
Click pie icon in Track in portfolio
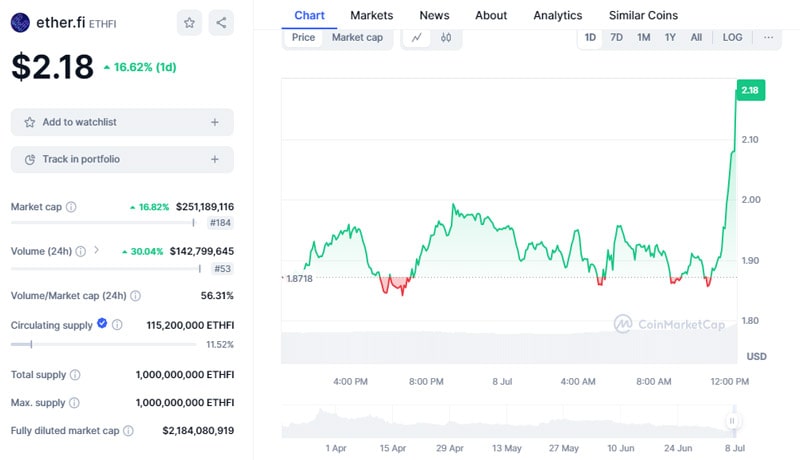point(30,160)
